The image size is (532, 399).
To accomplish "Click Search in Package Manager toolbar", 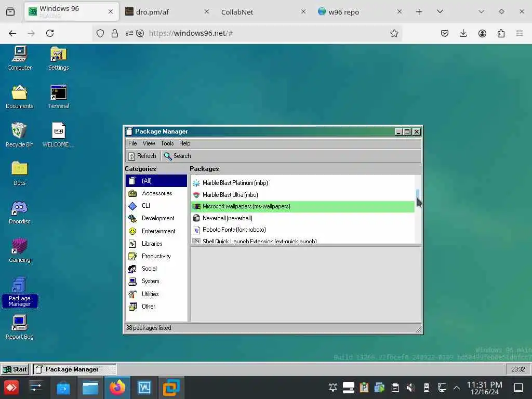I will point(178,156).
